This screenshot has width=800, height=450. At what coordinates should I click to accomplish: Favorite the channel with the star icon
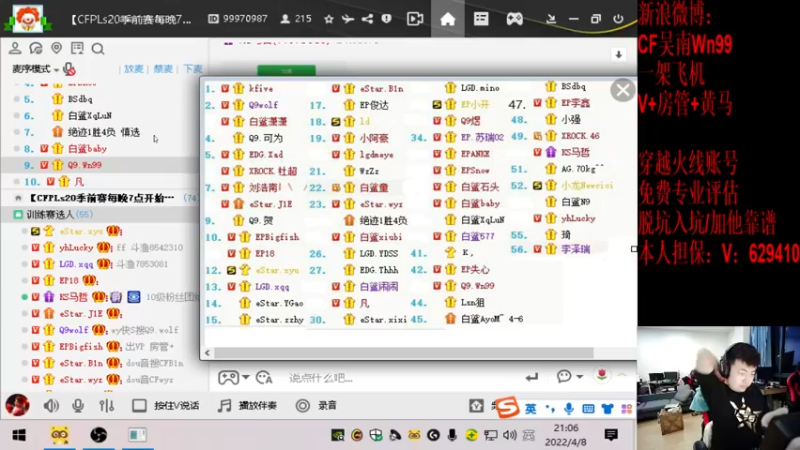tap(329, 19)
